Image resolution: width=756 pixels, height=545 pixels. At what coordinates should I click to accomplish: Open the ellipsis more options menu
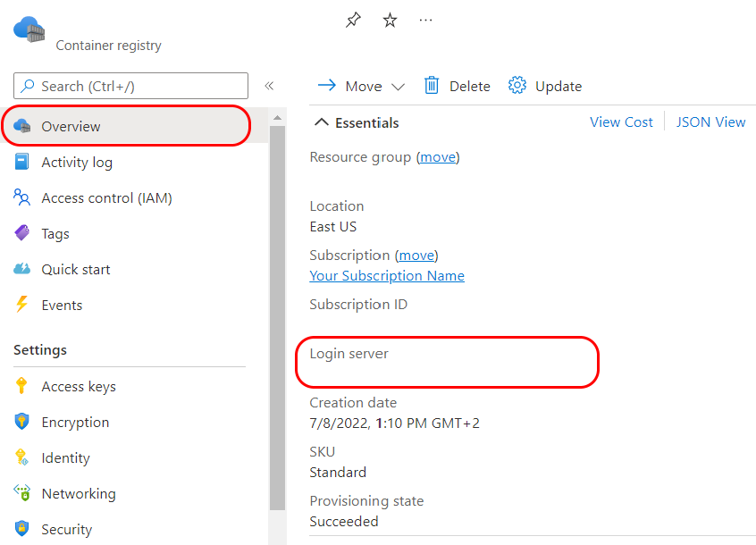click(425, 20)
